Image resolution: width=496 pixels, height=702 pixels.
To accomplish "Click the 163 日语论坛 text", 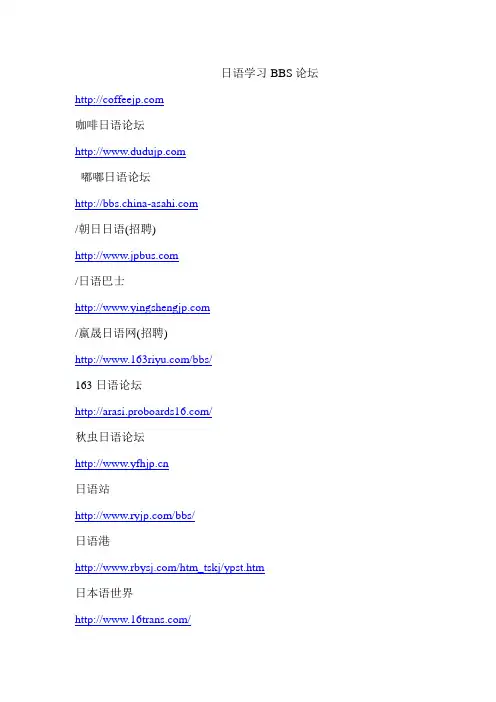I will pyautogui.click(x=109, y=385).
